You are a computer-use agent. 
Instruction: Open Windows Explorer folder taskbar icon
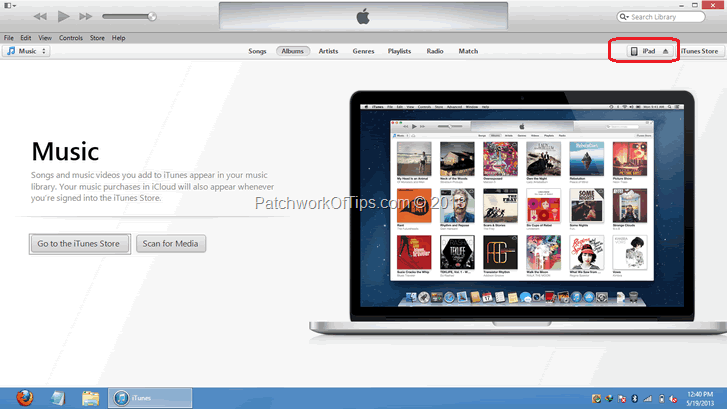(x=90, y=398)
